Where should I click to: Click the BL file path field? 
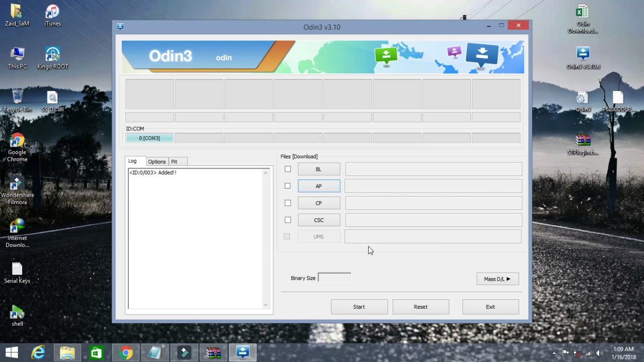(x=434, y=169)
